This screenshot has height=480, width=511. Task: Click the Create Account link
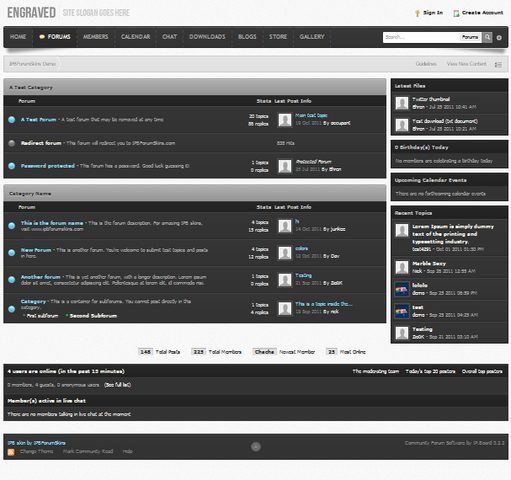[483, 13]
